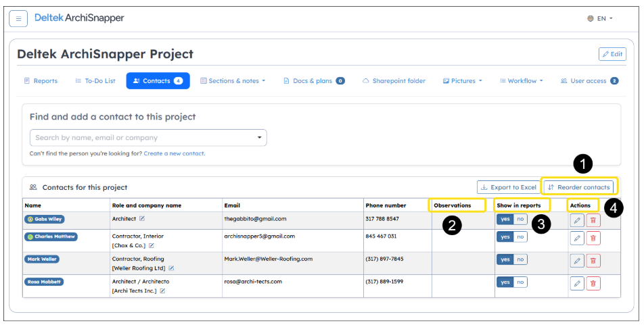Click email rosa@archi-tects.com
Viewport: 644px width, 327px height.
[x=253, y=282]
